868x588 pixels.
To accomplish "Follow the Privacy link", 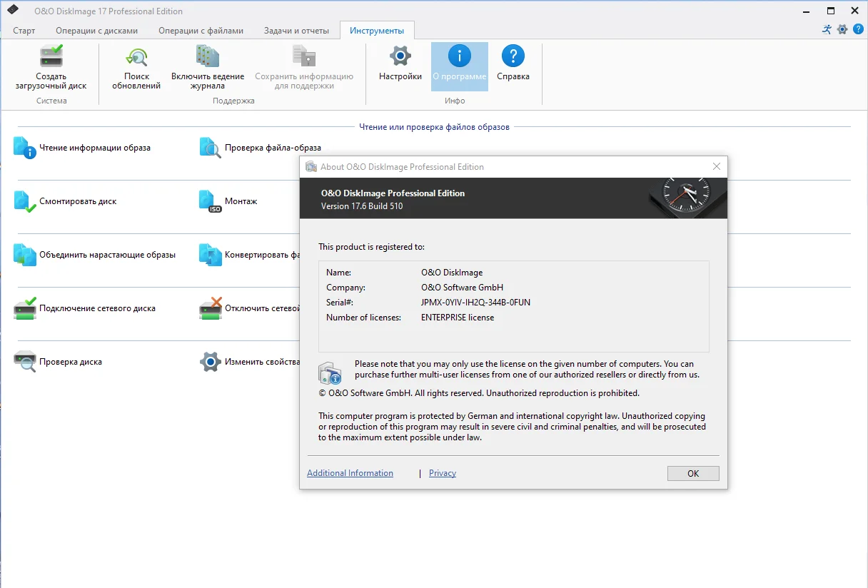I will pos(443,473).
